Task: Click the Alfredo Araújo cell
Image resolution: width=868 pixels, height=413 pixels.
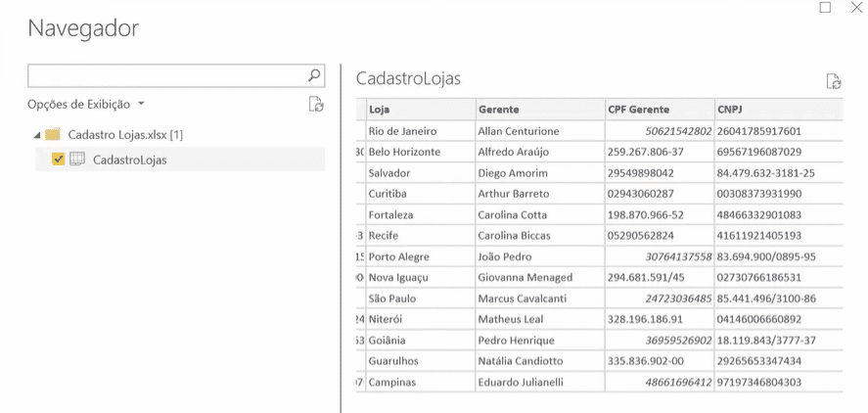Action: pos(540,152)
